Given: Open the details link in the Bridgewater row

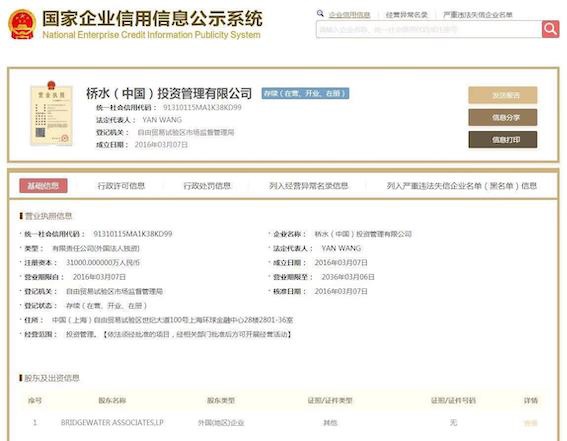Looking at the screenshot, I should point(530,423).
